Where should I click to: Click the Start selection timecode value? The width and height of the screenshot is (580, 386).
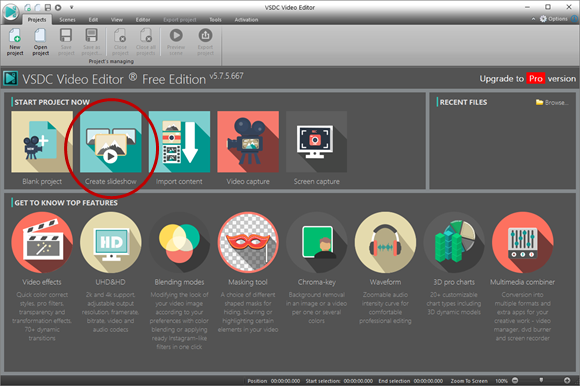pyautogui.click(x=358, y=381)
